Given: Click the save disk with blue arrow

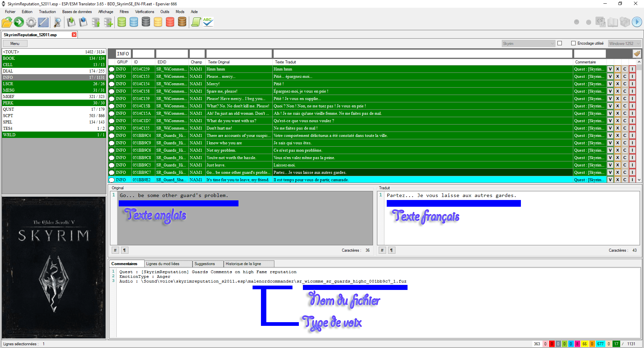Looking at the screenshot, I should click(83, 22).
